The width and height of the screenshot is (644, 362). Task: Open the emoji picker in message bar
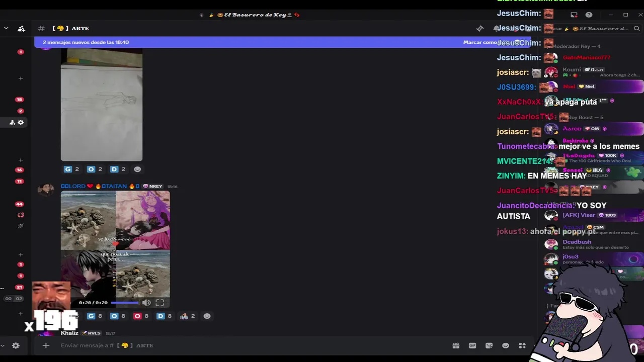point(506,345)
